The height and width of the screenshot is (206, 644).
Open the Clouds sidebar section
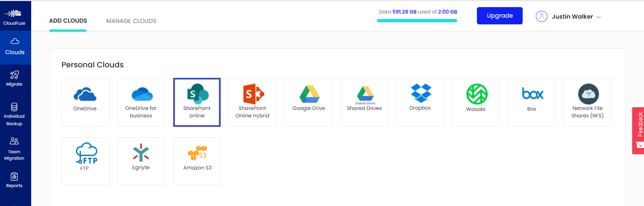(x=15, y=47)
